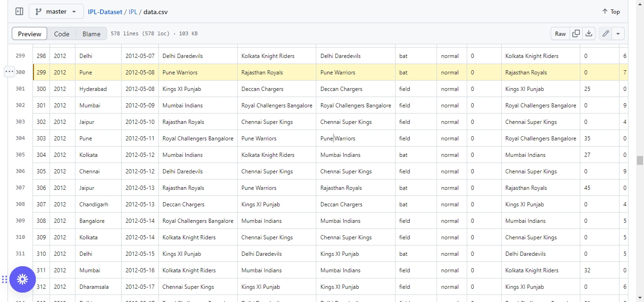Click id cell 298
The height and width of the screenshot is (302, 644).
pos(41,56)
